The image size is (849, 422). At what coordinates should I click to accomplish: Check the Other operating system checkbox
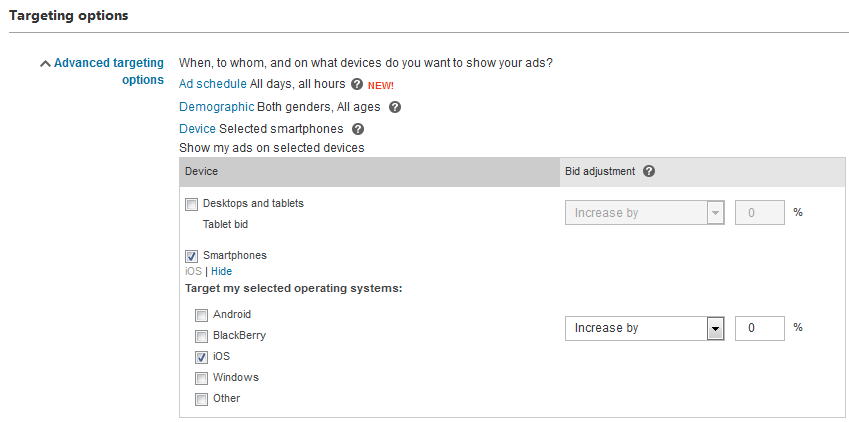(201, 399)
